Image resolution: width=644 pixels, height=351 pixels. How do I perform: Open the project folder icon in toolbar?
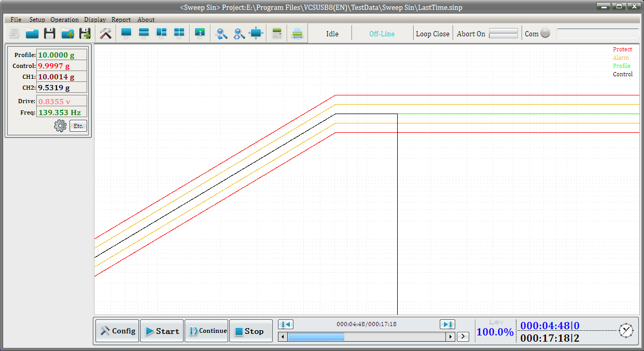coord(32,34)
